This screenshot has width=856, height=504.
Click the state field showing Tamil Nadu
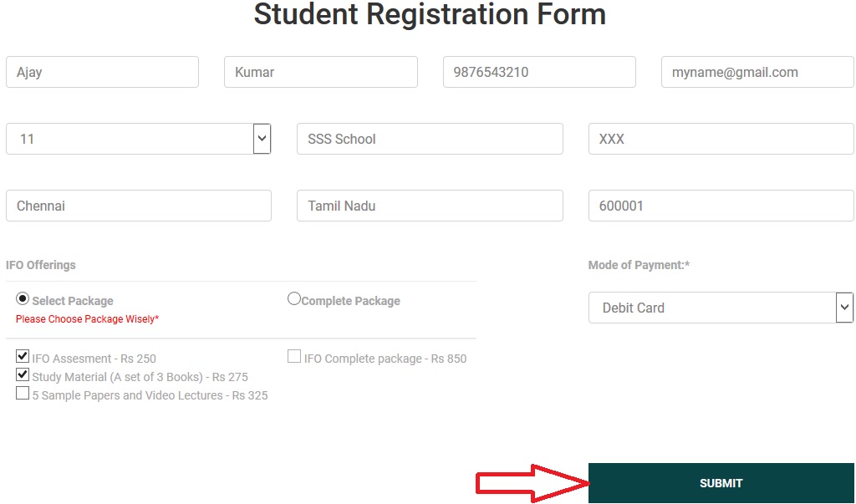coord(430,206)
